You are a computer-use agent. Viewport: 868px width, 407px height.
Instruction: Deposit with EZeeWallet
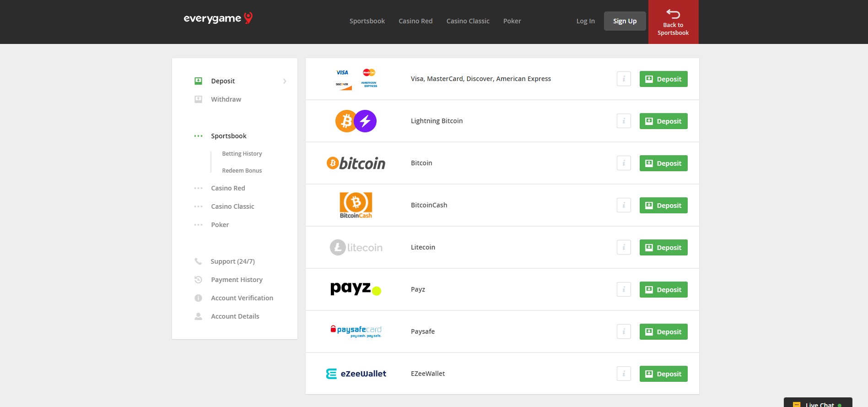(x=663, y=374)
